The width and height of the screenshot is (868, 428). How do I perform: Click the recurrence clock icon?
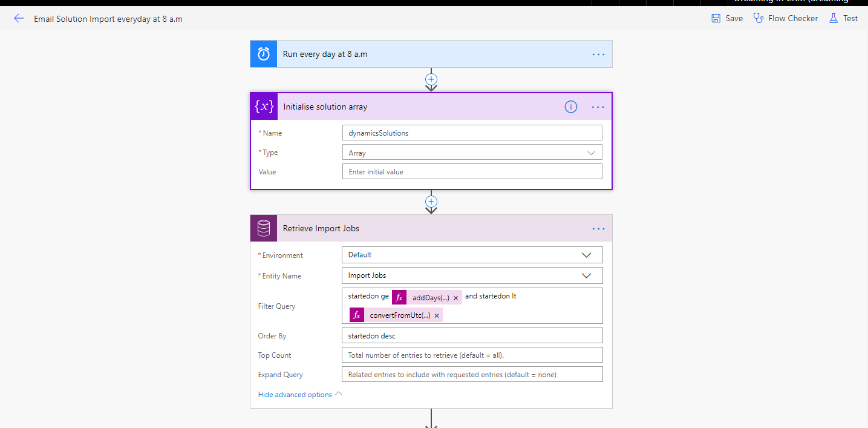point(264,54)
